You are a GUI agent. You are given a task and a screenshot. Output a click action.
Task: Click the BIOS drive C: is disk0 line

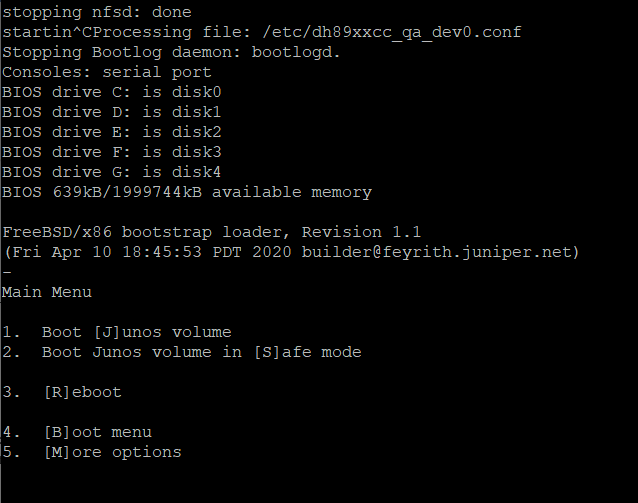(x=111, y=92)
